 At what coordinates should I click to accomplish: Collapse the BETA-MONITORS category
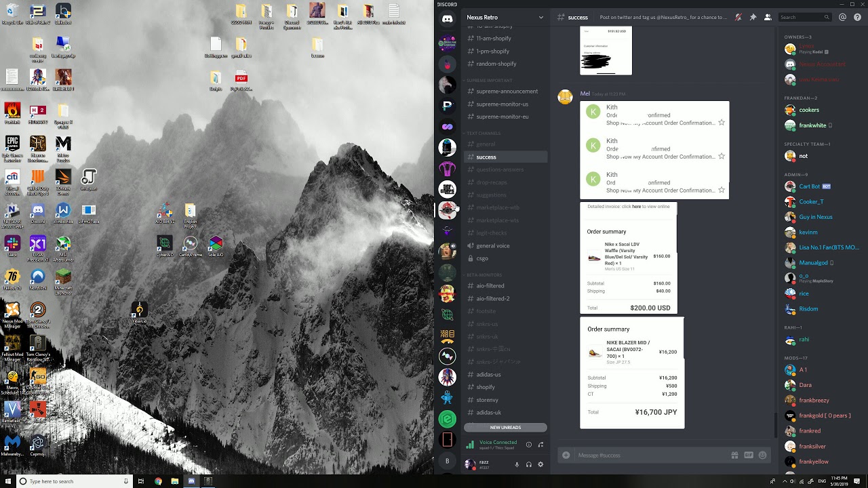(x=484, y=274)
